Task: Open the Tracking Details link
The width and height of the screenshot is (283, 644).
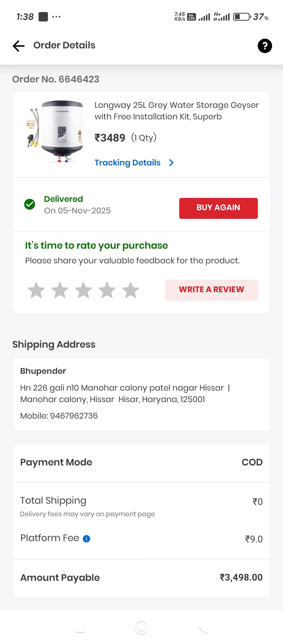Action: 127,163
